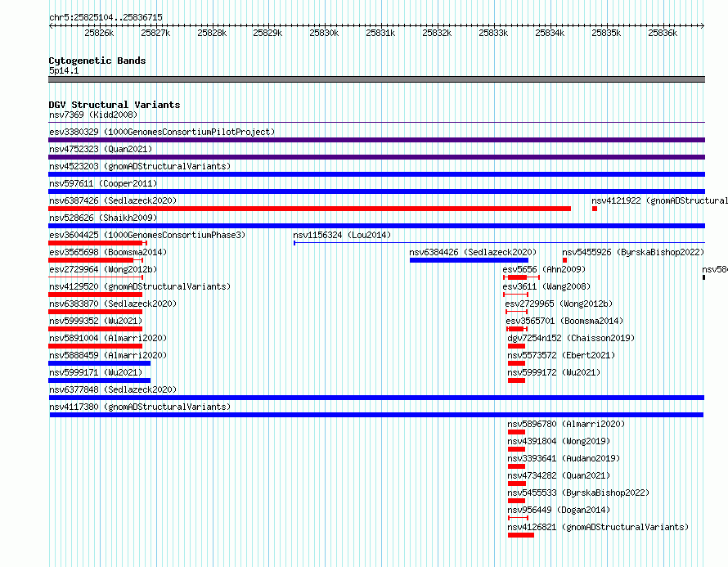
Task: Select nsv4126821 gnomADStructuralVariants label
Action: [598, 527]
